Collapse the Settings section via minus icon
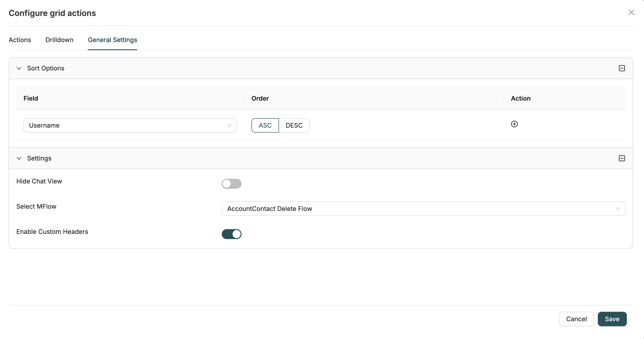Screen dimensions: 644x339 [622, 158]
